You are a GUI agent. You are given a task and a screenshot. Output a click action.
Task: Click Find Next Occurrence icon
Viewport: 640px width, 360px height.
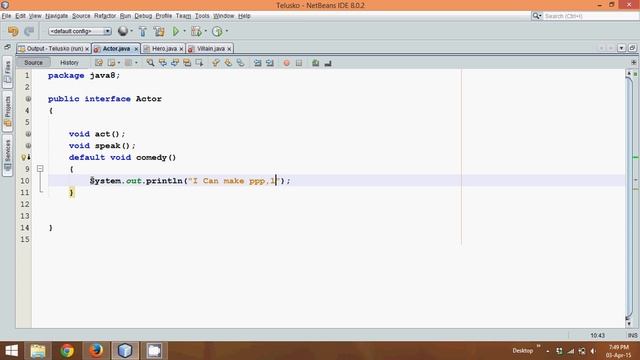tap(175, 63)
